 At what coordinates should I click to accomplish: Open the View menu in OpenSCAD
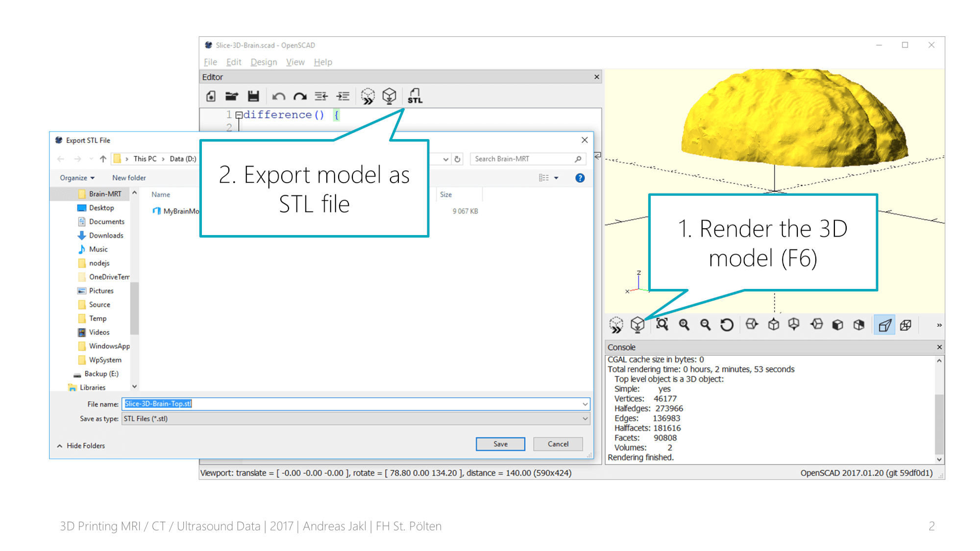coord(295,62)
